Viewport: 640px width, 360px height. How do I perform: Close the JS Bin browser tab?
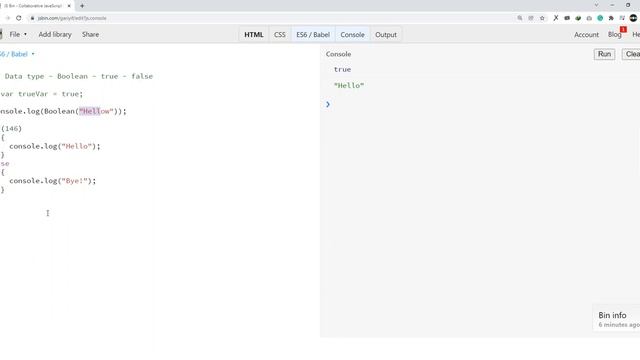pos(69,6)
